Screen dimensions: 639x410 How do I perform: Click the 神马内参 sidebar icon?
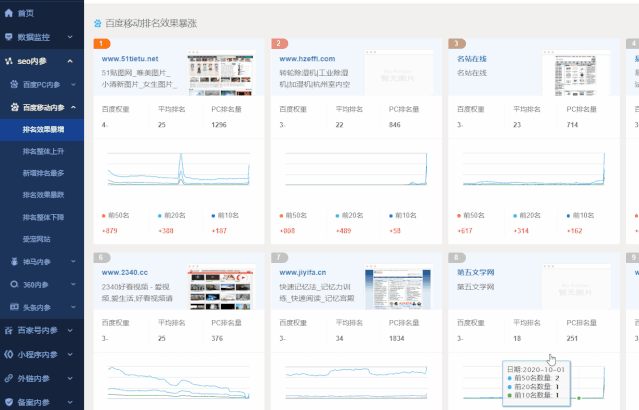(14, 262)
